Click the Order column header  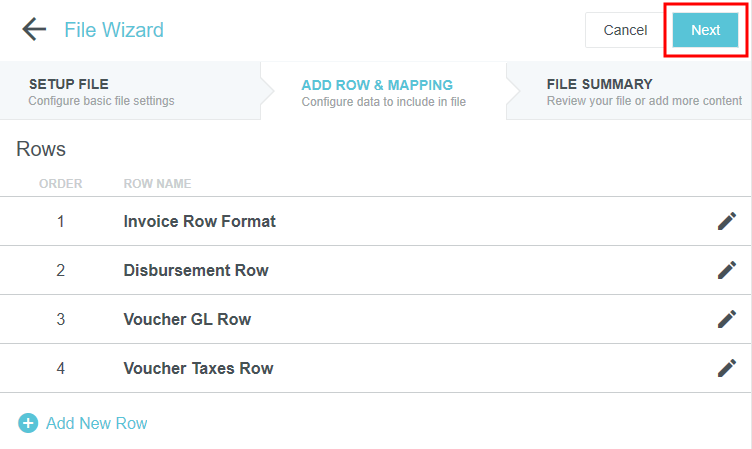(60, 184)
